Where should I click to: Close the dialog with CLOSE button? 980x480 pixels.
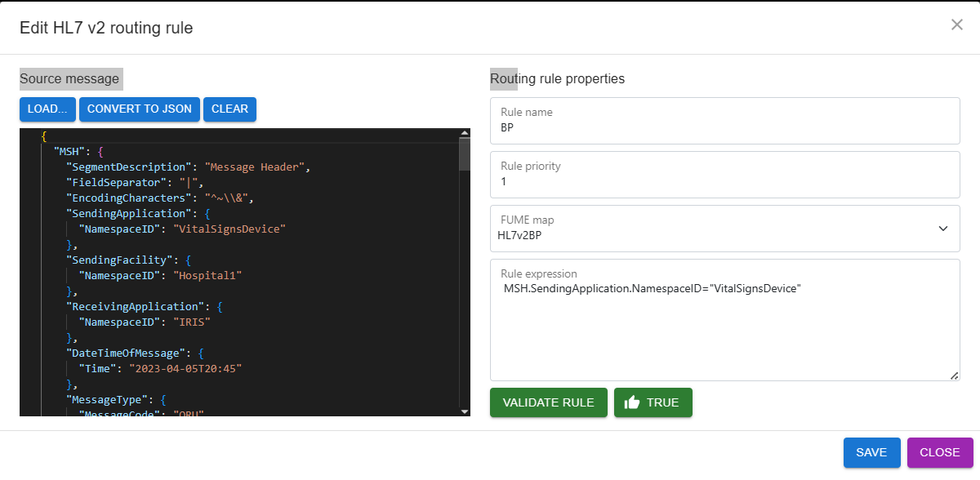click(939, 452)
